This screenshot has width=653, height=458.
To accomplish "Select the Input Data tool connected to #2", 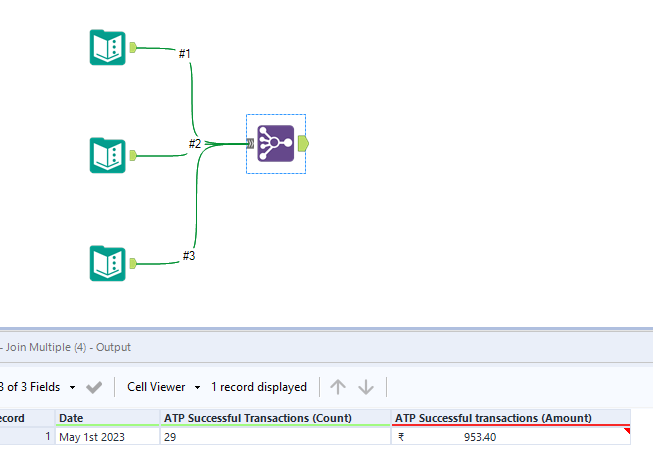I will pos(107,155).
